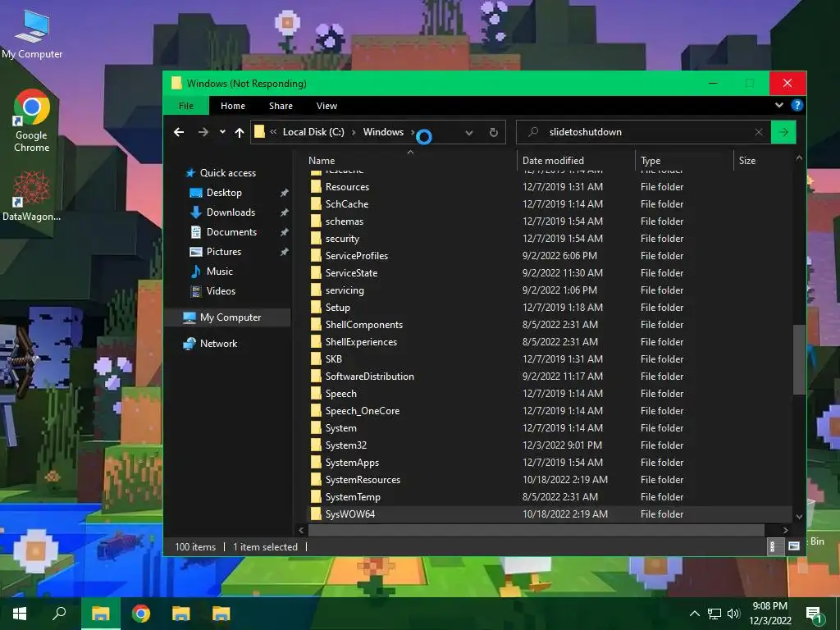
Task: Select the ServiceState folder
Action: pyautogui.click(x=351, y=272)
